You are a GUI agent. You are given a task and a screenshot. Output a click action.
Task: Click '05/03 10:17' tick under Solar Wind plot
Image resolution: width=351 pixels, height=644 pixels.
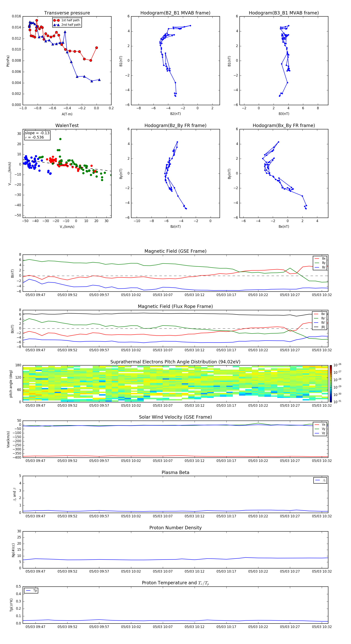[x=226, y=461]
